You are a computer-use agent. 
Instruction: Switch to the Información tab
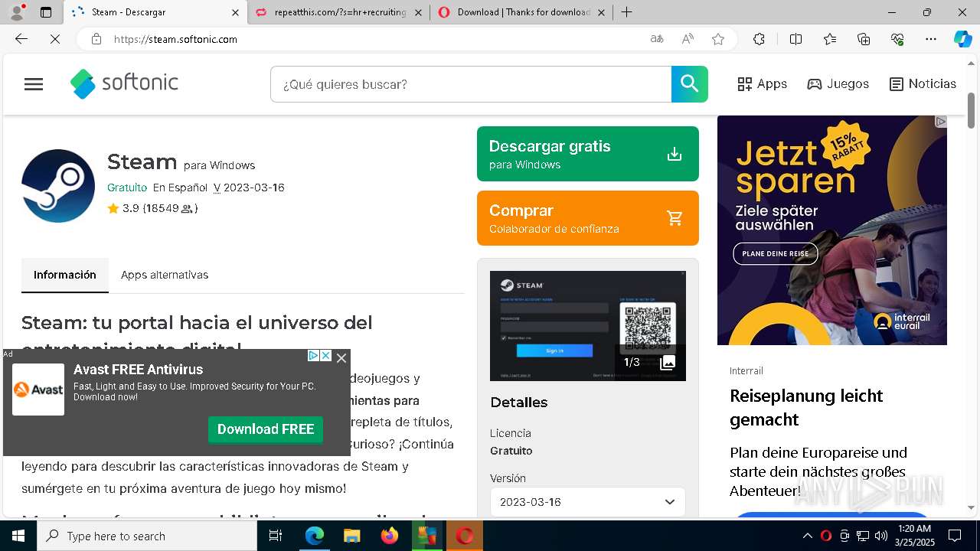tap(65, 275)
